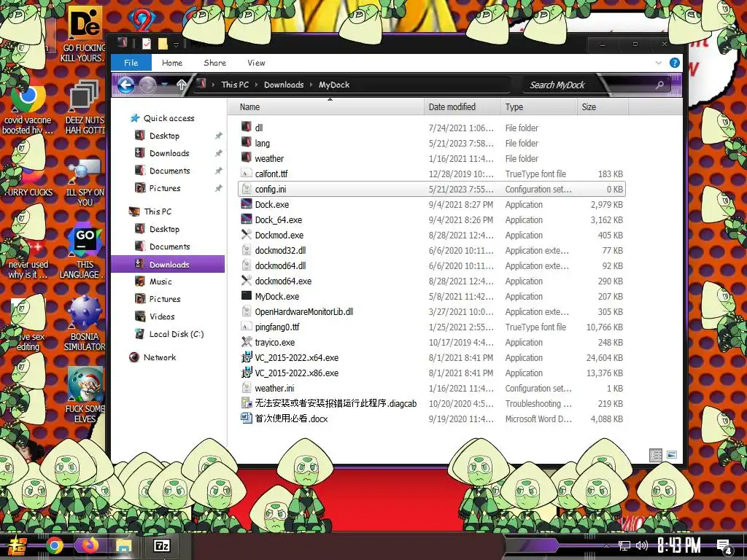The image size is (747, 560).
Task: Go up one folder level arrow
Action: click(181, 85)
